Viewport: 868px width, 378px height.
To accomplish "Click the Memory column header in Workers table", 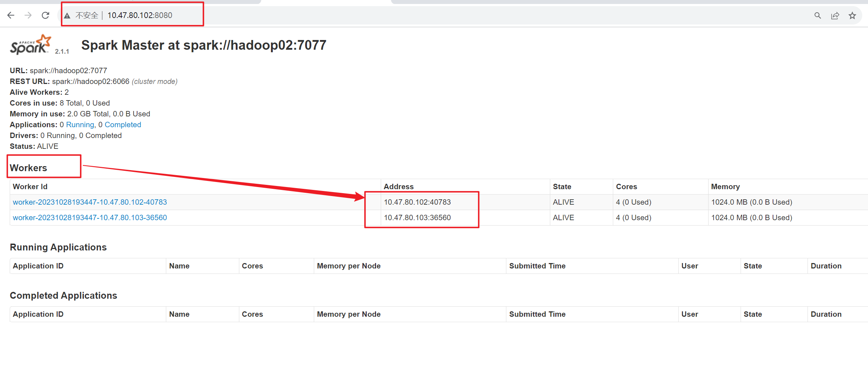I will click(725, 187).
